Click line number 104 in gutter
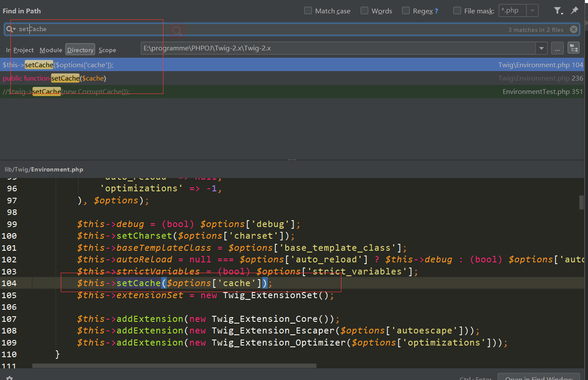 (x=9, y=283)
